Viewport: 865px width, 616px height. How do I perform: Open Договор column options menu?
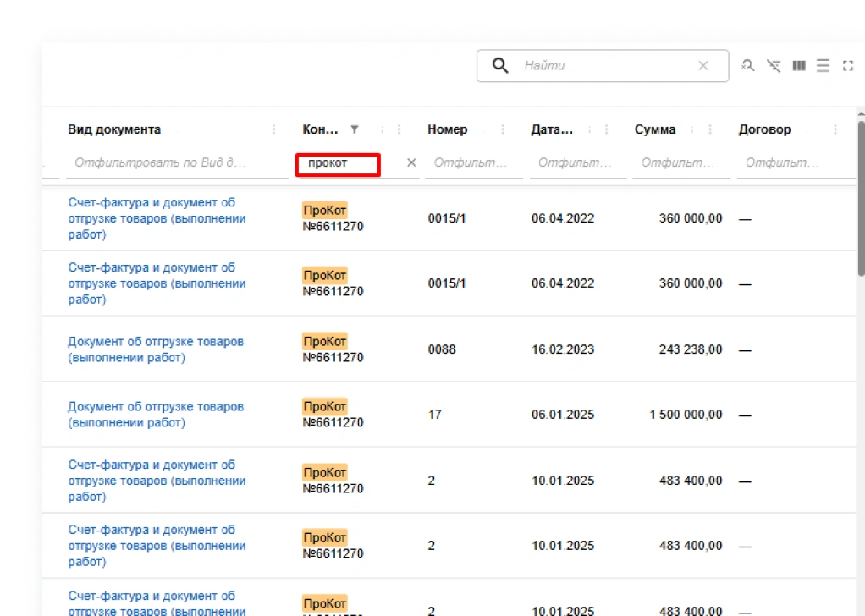[x=835, y=129]
